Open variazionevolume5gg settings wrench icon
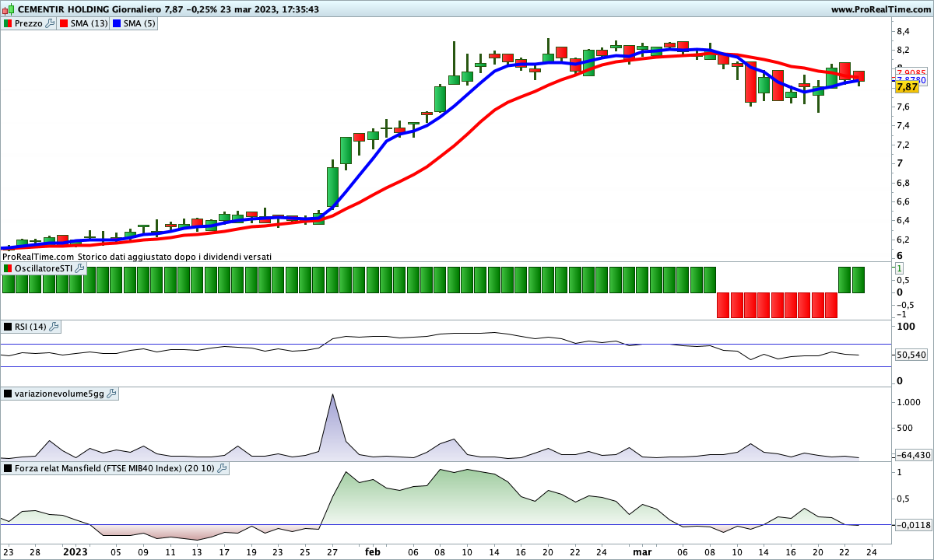Viewport: 934px width, 560px height. click(x=111, y=394)
